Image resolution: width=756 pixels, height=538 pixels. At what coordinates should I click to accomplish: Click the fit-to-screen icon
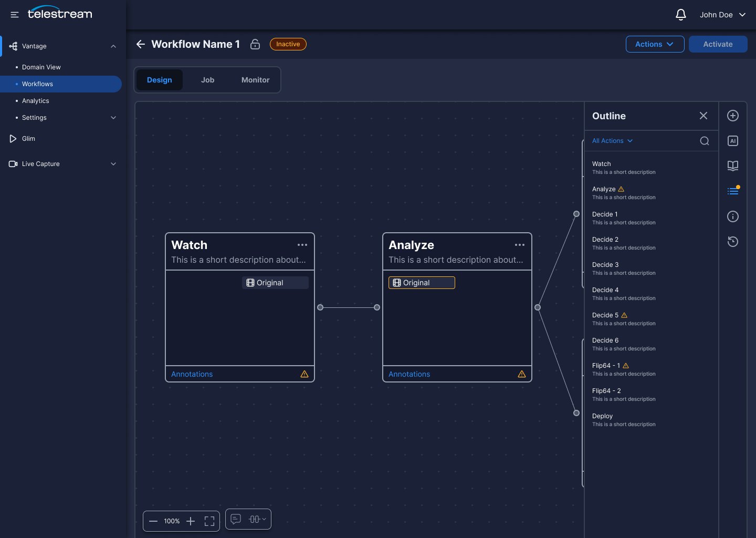pos(209,521)
